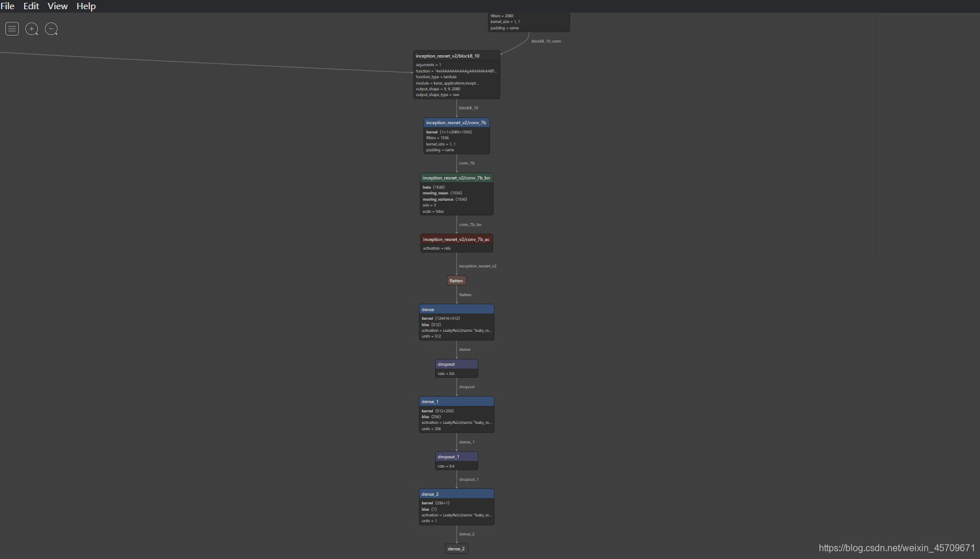Click the conv_7b edge label

tap(467, 163)
